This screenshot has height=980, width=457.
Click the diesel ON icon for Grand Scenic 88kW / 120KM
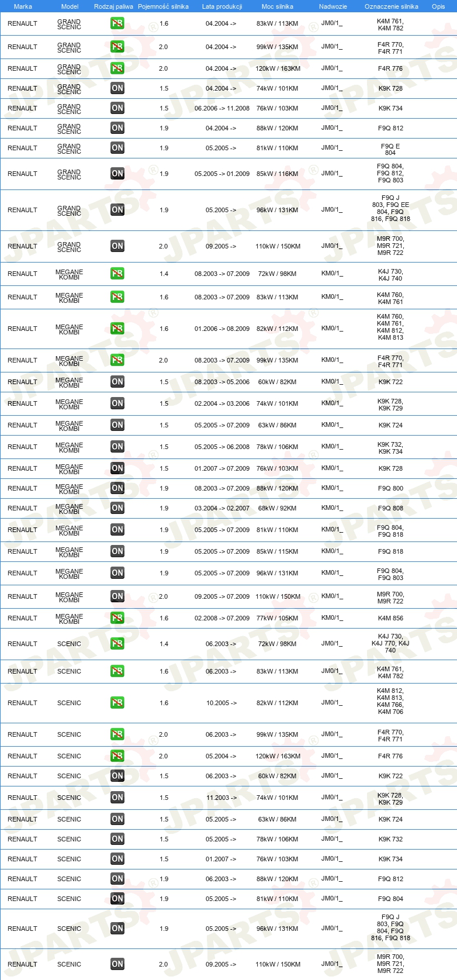click(117, 128)
